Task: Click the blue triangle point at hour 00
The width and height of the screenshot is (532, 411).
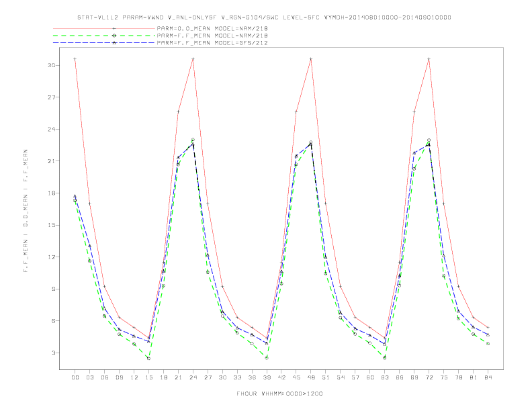Action: point(75,196)
